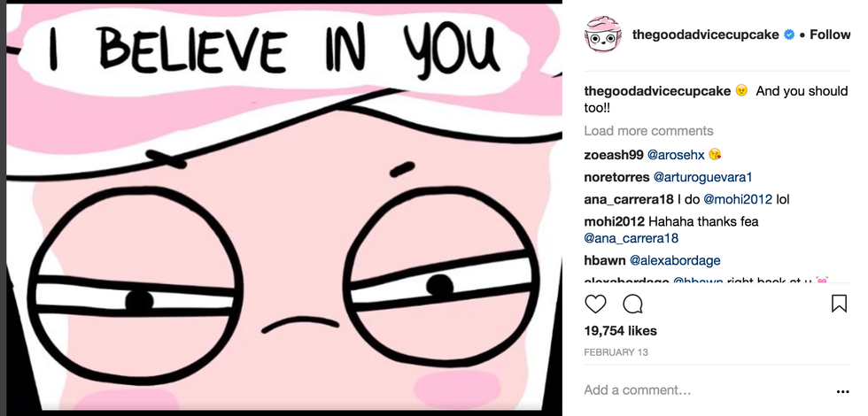Open the @alexabordage mention
The image size is (868, 416).
pos(675,260)
